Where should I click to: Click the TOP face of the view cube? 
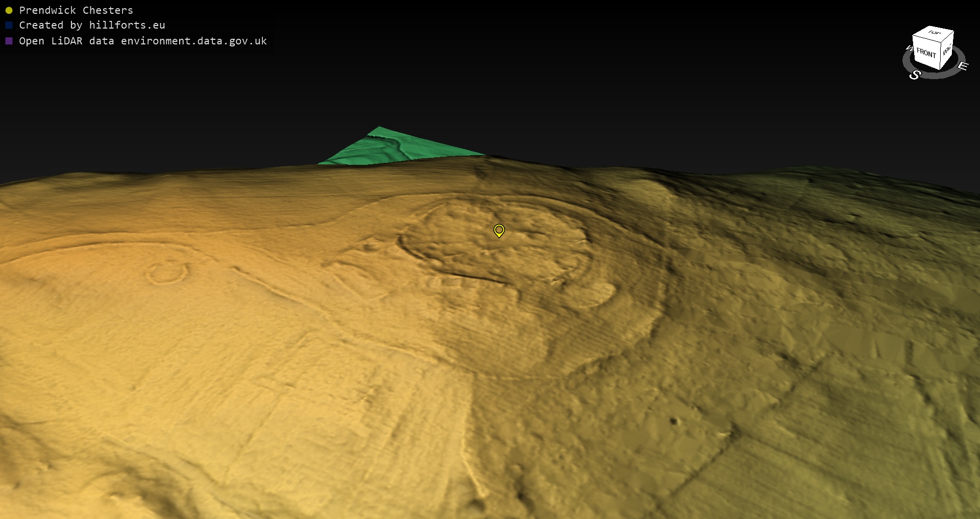point(934,33)
